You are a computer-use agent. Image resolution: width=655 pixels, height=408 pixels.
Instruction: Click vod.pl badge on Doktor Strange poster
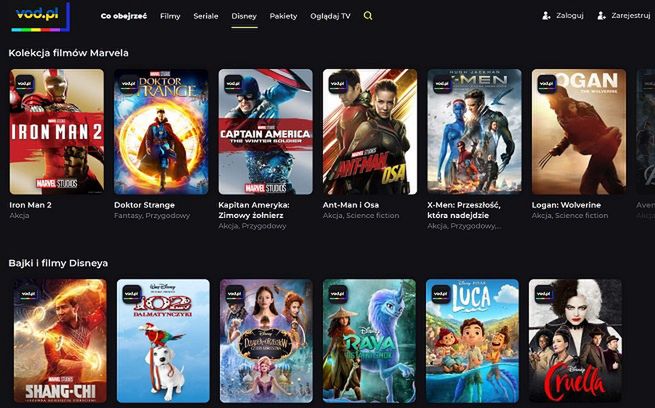pyautogui.click(x=129, y=84)
